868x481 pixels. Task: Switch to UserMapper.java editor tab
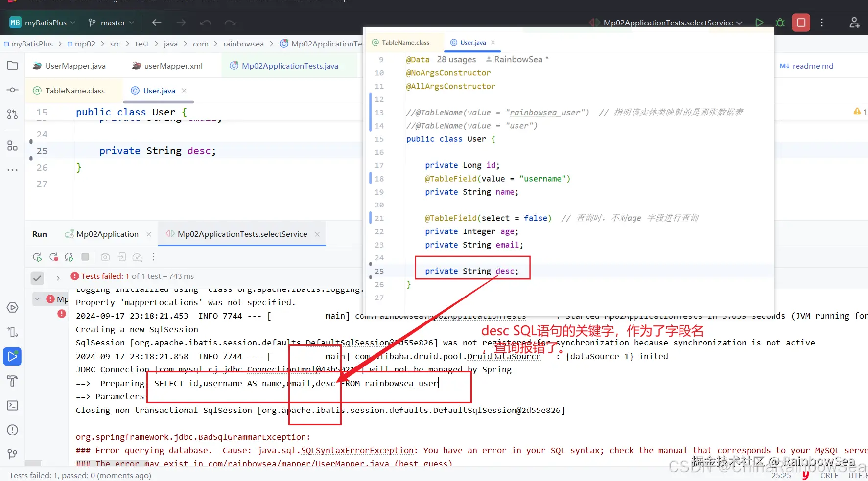69,66
